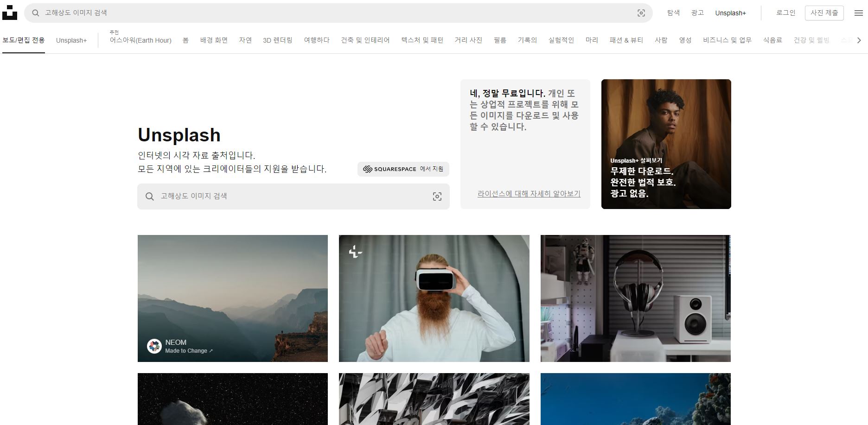Select the 배경 화면 category
Screen dimensions: 868x425
click(x=214, y=40)
